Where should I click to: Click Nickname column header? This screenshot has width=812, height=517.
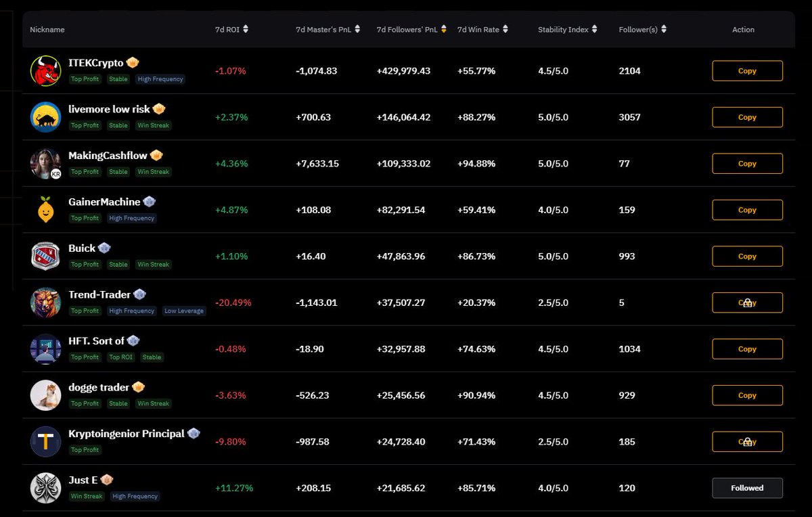tap(47, 30)
